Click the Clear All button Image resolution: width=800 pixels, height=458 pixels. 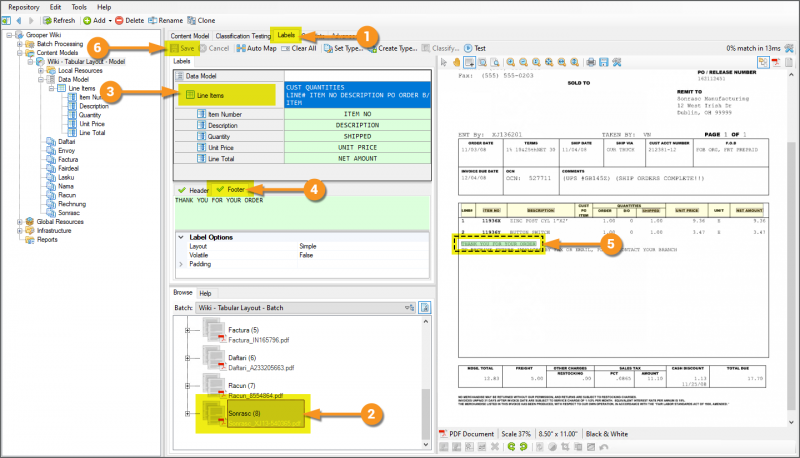298,48
